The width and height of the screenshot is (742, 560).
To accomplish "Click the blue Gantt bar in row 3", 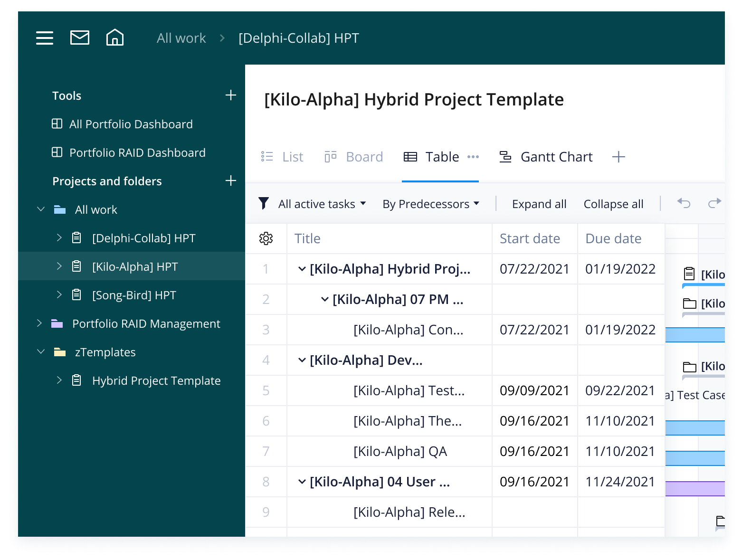I will (695, 335).
